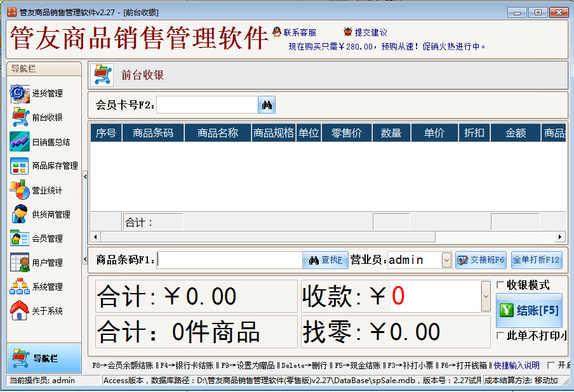Select the 日销售总结 chart icon
The image size is (574, 392).
click(x=20, y=141)
